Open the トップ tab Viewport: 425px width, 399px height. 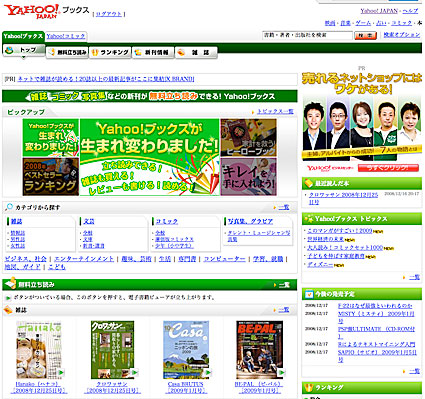coord(24,50)
